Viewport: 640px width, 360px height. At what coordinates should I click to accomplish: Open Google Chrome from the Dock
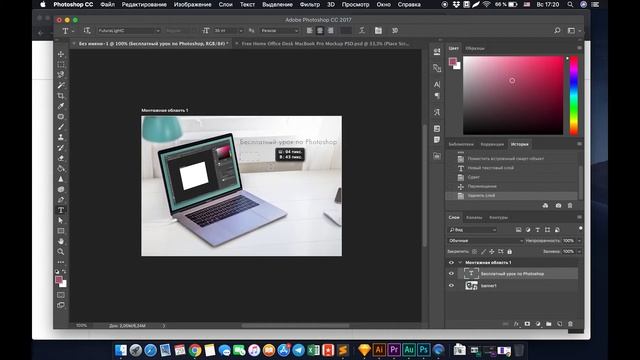pyautogui.click(x=195, y=350)
